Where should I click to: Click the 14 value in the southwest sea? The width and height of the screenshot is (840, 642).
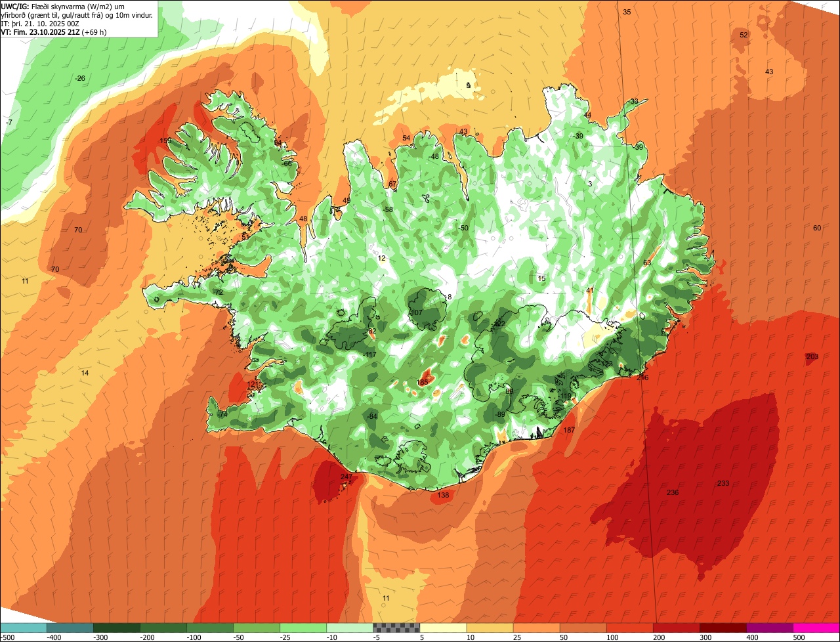click(85, 373)
